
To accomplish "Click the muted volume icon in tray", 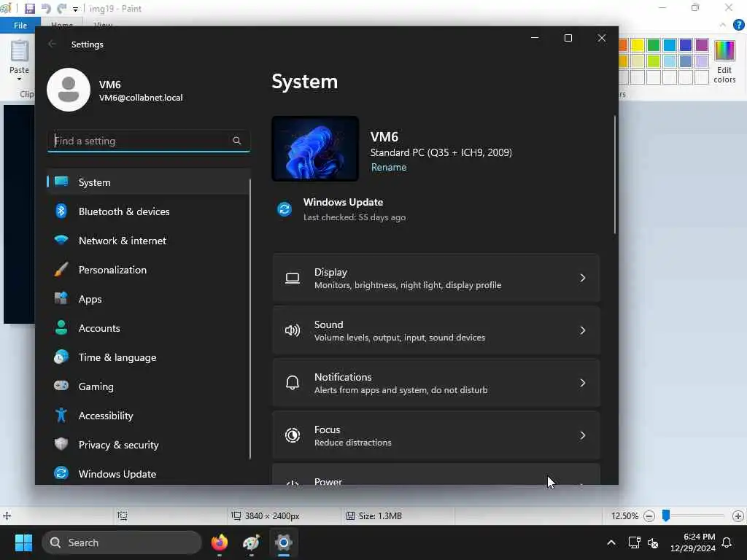I will coord(653,542).
